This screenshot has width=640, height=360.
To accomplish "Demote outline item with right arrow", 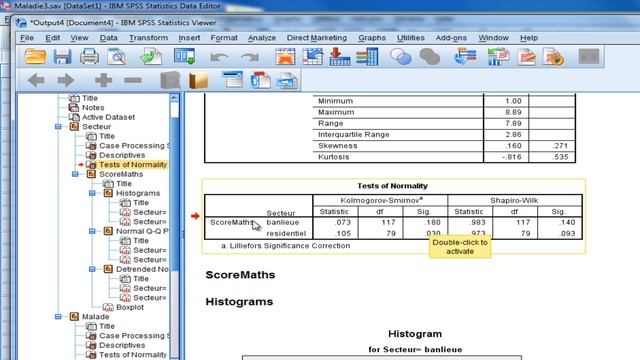I will 66,80.
